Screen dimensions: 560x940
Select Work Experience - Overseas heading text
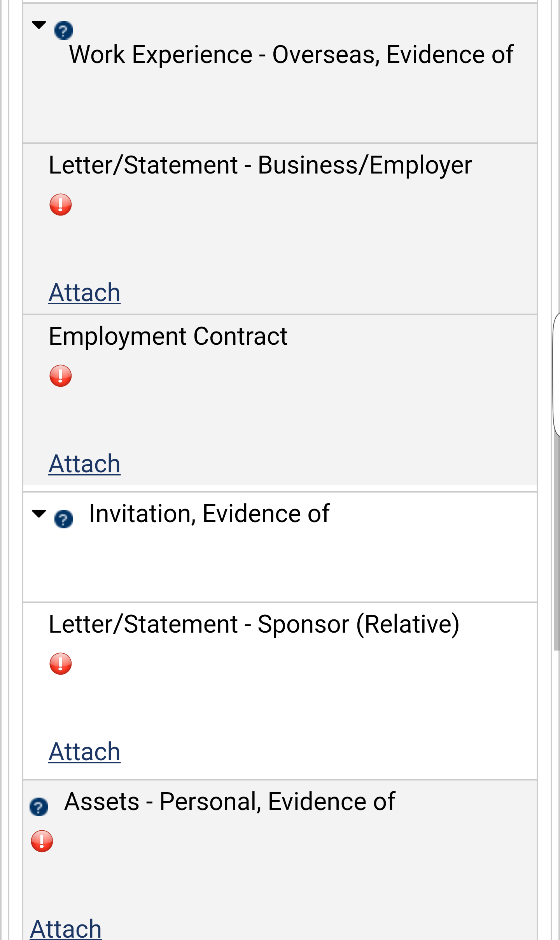(x=291, y=54)
